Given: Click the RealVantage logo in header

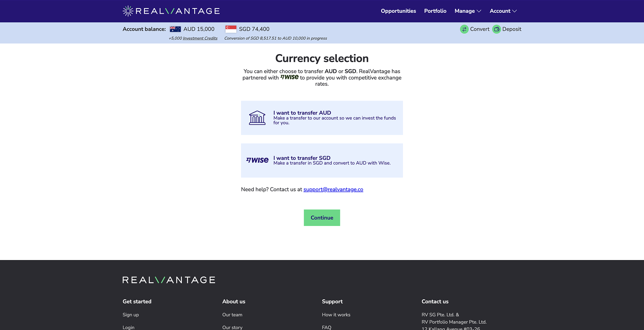Looking at the screenshot, I should (x=171, y=11).
